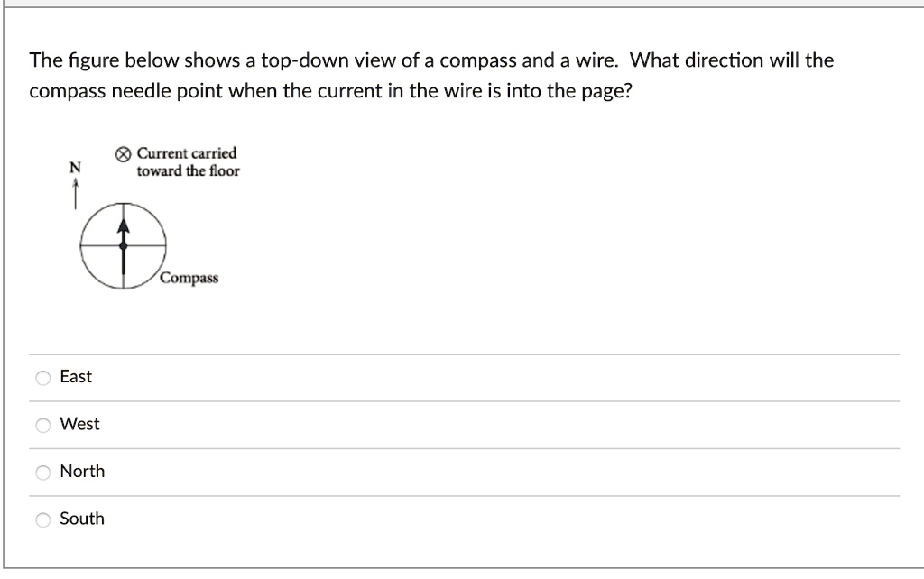This screenshot has width=924, height=579.
Task: Click the 'Current carried toward the floor' text
Action: (186, 162)
